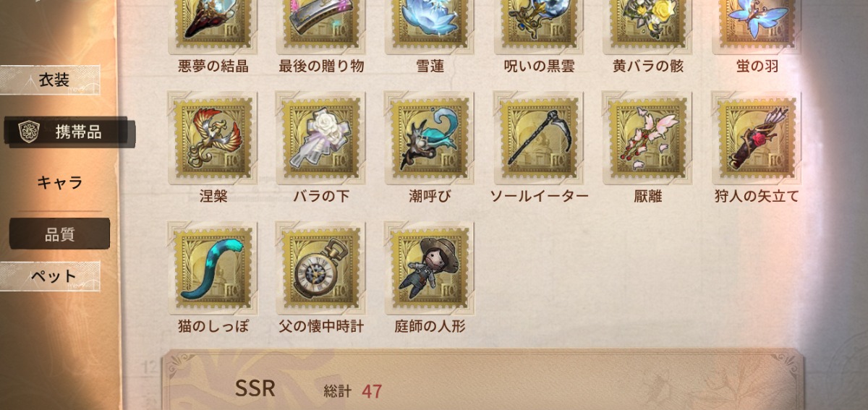This screenshot has height=410, width=868.
Task: Filter by キャラ character
Action: coord(59,182)
